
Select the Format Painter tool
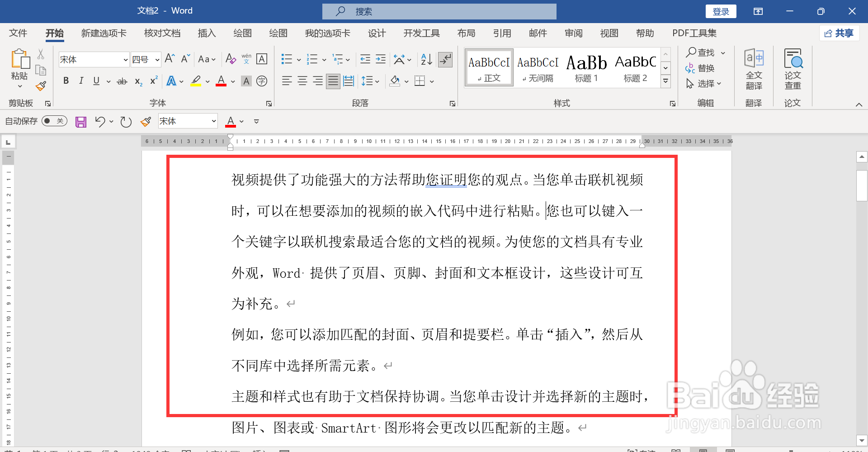coord(40,86)
